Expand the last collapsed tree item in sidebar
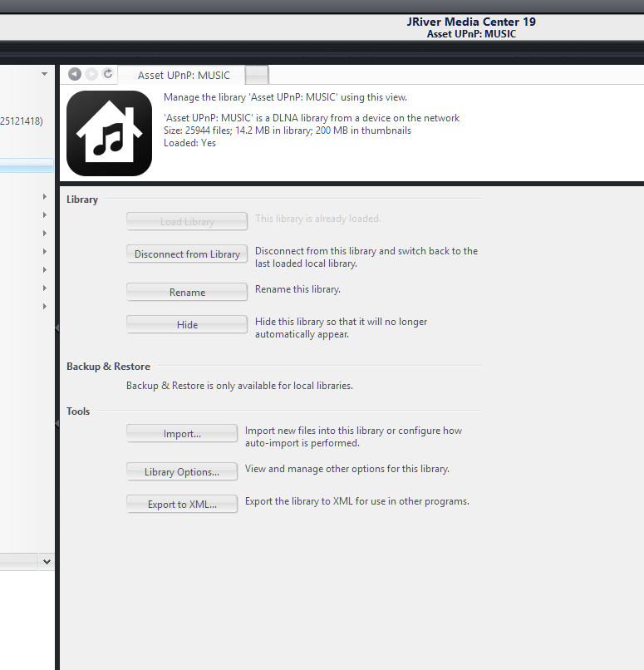The image size is (644, 670). tap(44, 307)
